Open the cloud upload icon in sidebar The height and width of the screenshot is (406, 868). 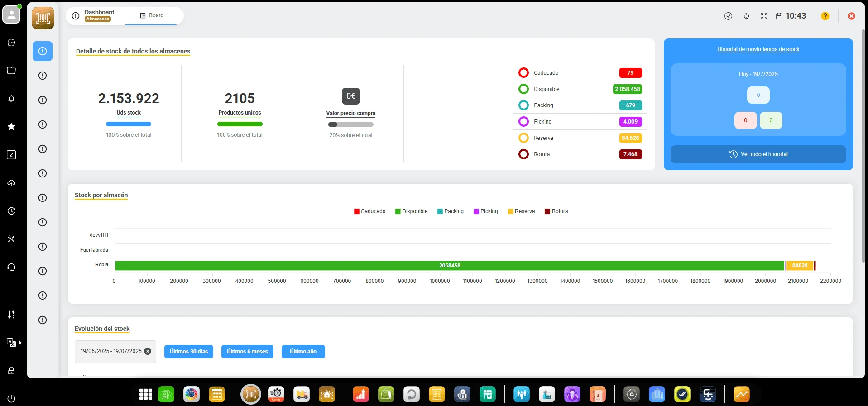tap(11, 183)
